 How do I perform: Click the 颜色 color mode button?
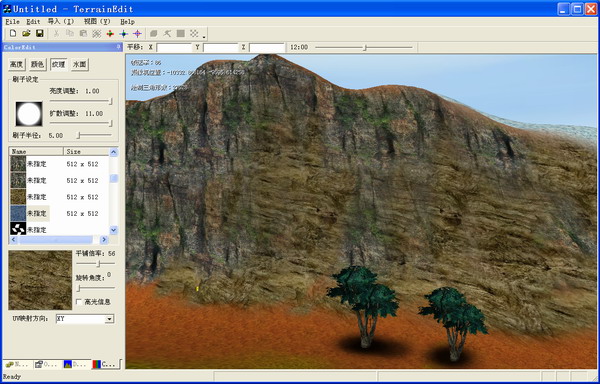(x=38, y=65)
